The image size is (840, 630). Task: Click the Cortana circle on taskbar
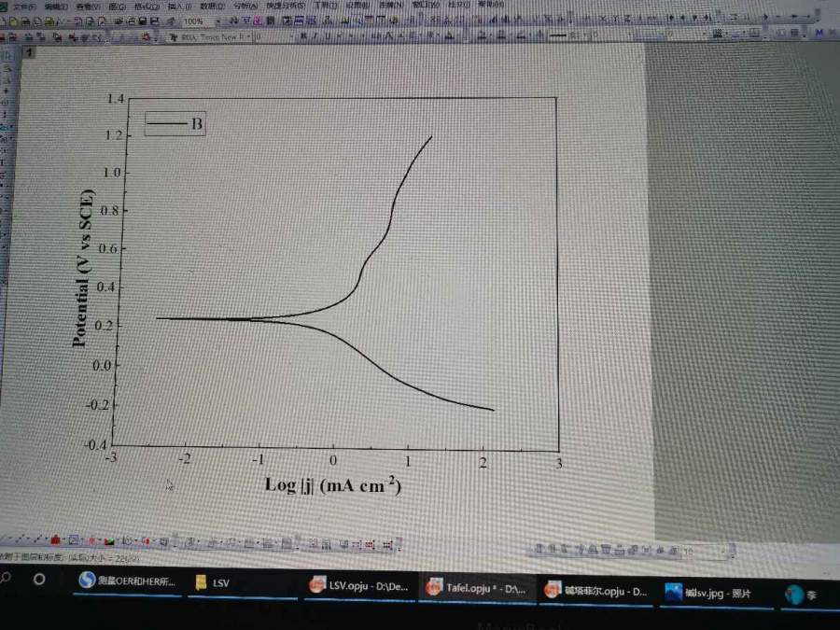pos(39,579)
